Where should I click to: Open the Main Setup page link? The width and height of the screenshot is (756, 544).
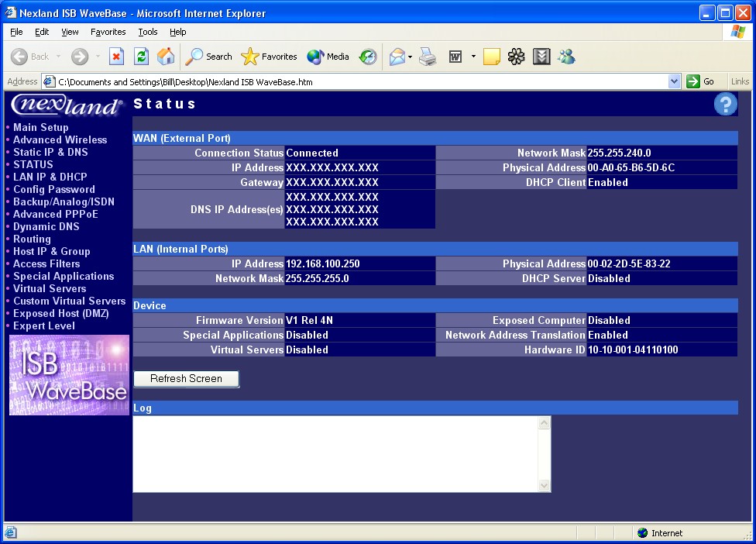pyautogui.click(x=41, y=127)
